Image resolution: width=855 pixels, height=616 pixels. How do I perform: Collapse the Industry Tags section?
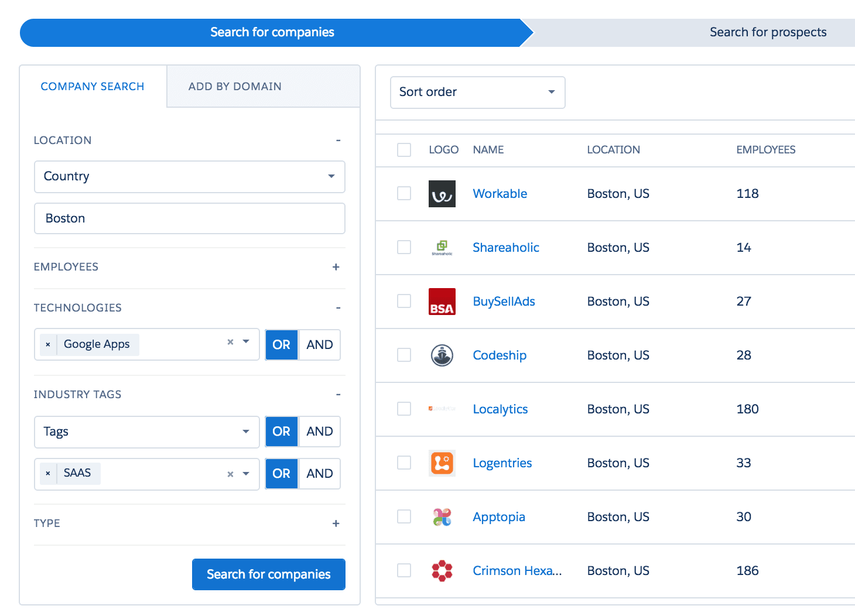click(338, 395)
